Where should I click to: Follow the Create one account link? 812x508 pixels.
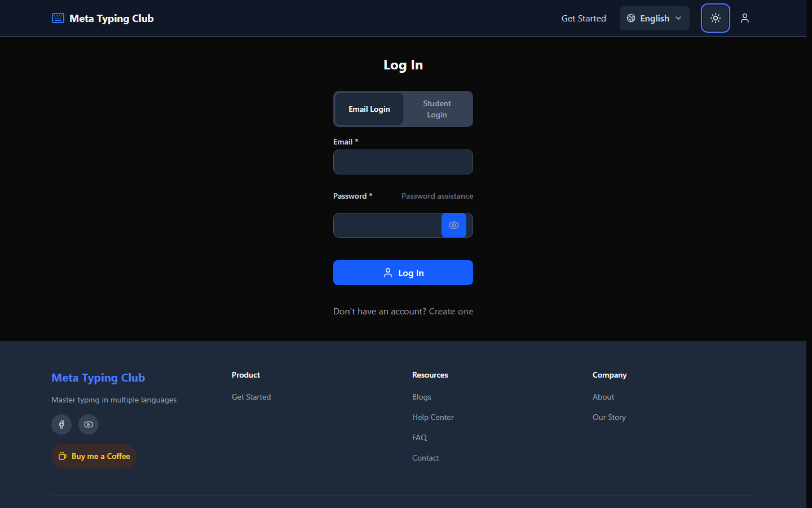451,311
